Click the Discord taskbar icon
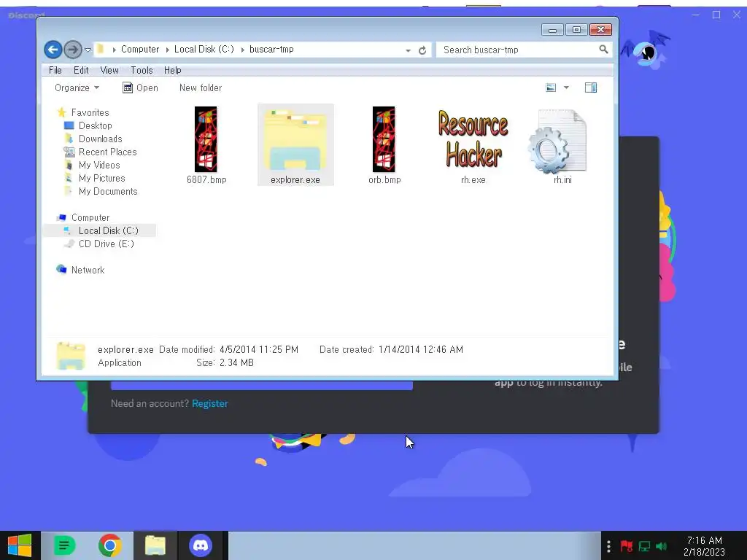This screenshot has height=560, width=747. click(201, 545)
